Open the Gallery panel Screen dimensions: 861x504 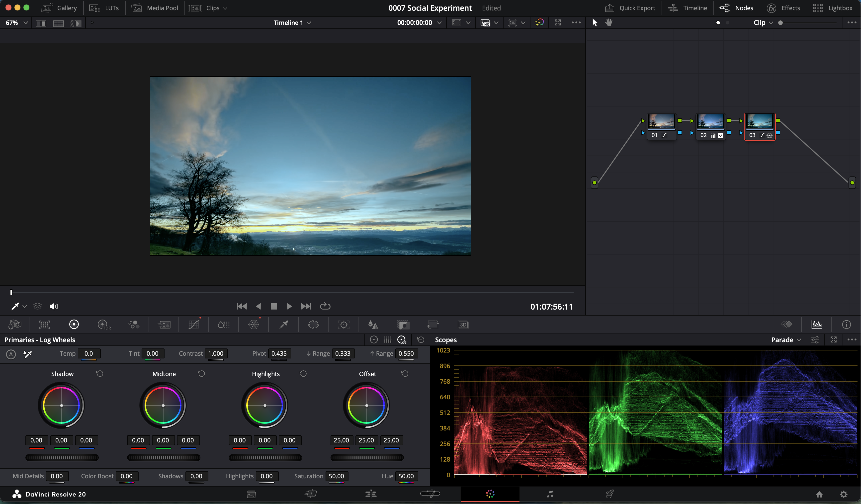pos(59,8)
